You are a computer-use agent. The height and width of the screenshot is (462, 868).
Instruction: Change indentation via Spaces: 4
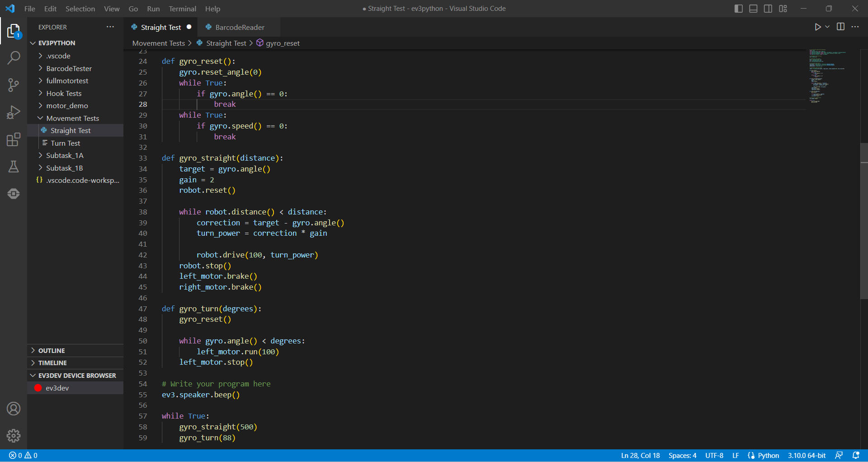[682, 455]
